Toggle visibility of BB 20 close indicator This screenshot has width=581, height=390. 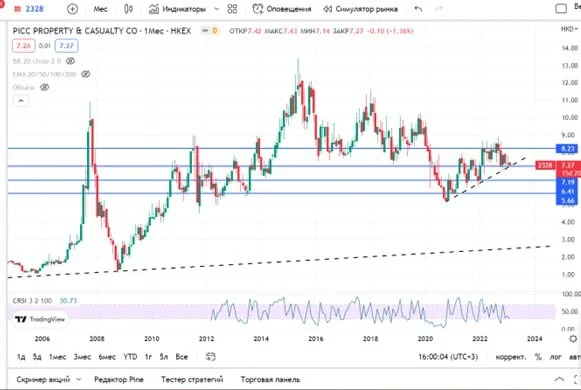[70, 61]
